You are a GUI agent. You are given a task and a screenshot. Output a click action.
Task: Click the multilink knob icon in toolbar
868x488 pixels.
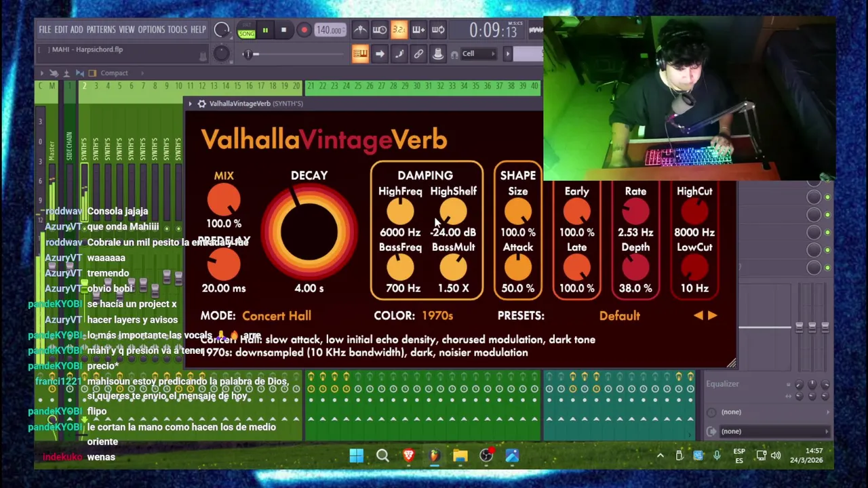[x=438, y=54]
